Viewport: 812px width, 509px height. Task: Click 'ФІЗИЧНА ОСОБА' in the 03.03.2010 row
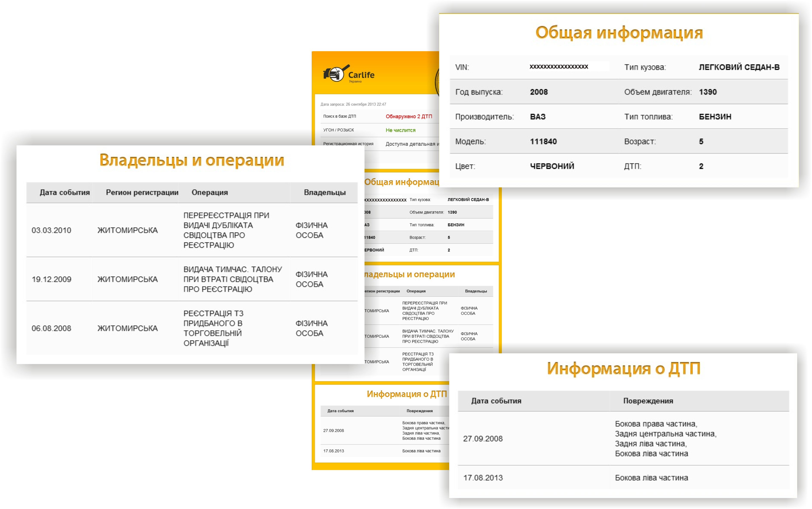(x=311, y=230)
